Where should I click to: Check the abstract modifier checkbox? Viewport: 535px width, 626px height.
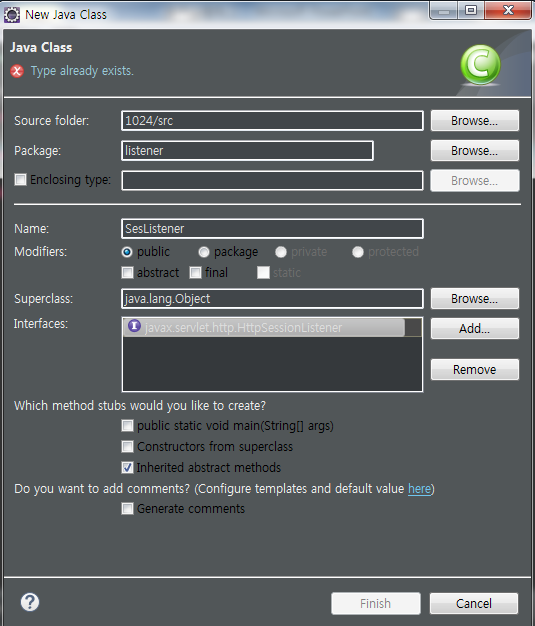pyautogui.click(x=127, y=273)
